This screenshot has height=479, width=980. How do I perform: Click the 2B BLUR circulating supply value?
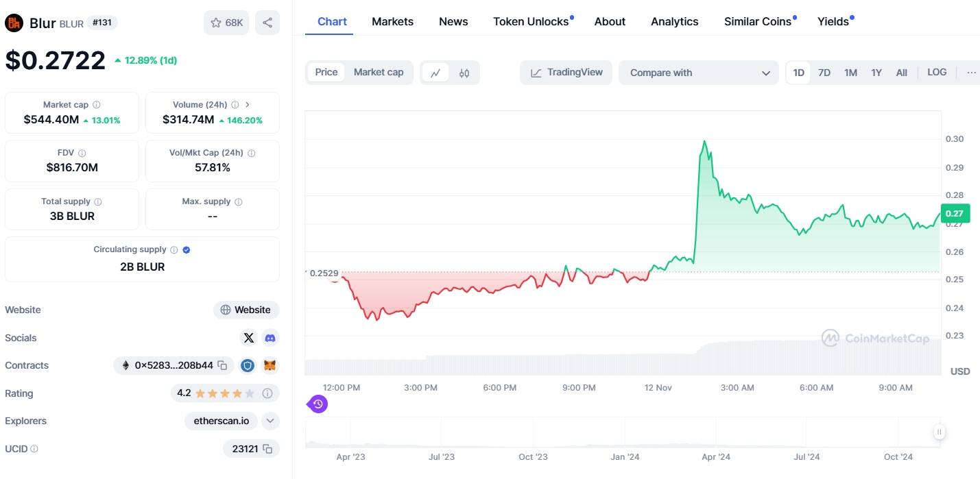[142, 267]
